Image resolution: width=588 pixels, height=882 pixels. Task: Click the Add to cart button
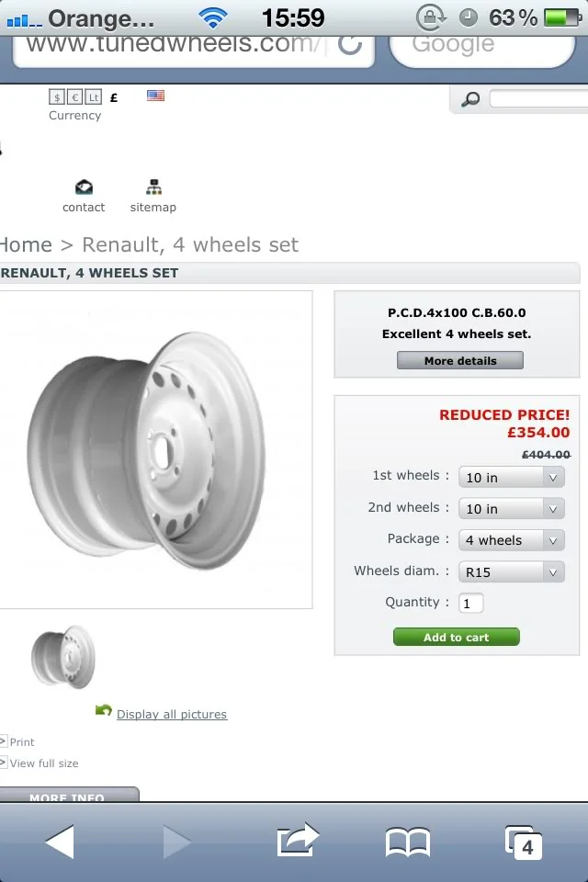point(457,637)
